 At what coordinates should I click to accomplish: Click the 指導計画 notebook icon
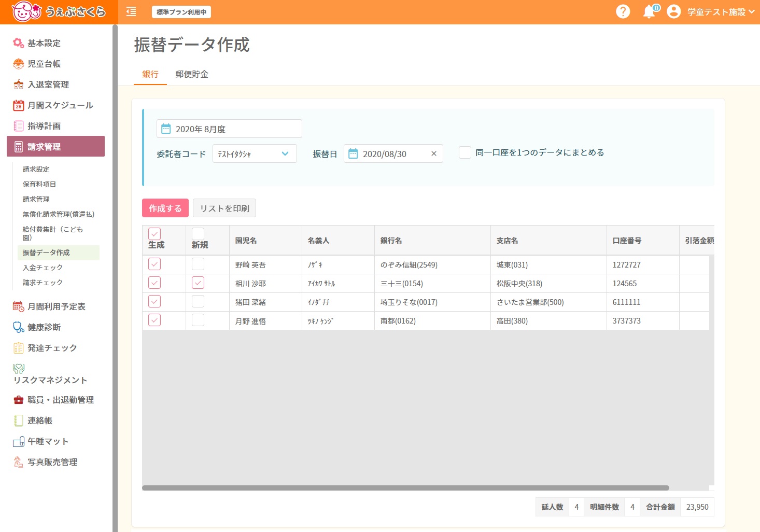coord(19,126)
